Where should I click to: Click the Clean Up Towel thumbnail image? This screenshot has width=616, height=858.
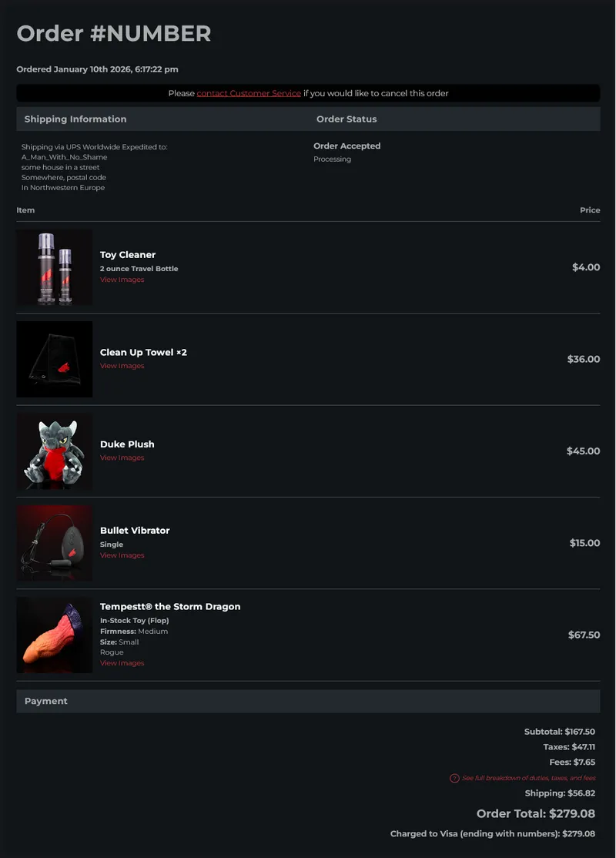(55, 359)
